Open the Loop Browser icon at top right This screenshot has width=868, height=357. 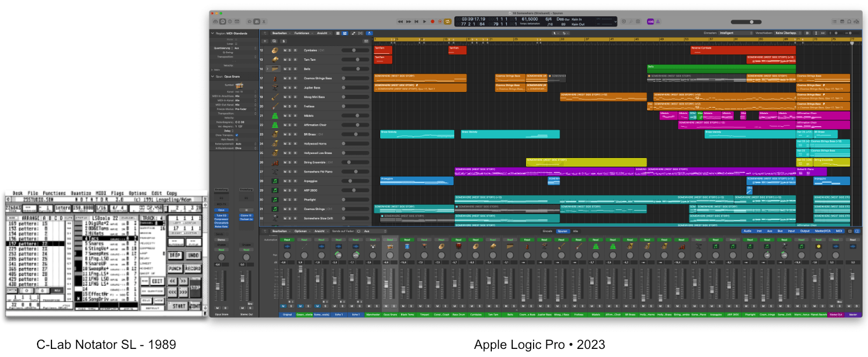pos(849,21)
